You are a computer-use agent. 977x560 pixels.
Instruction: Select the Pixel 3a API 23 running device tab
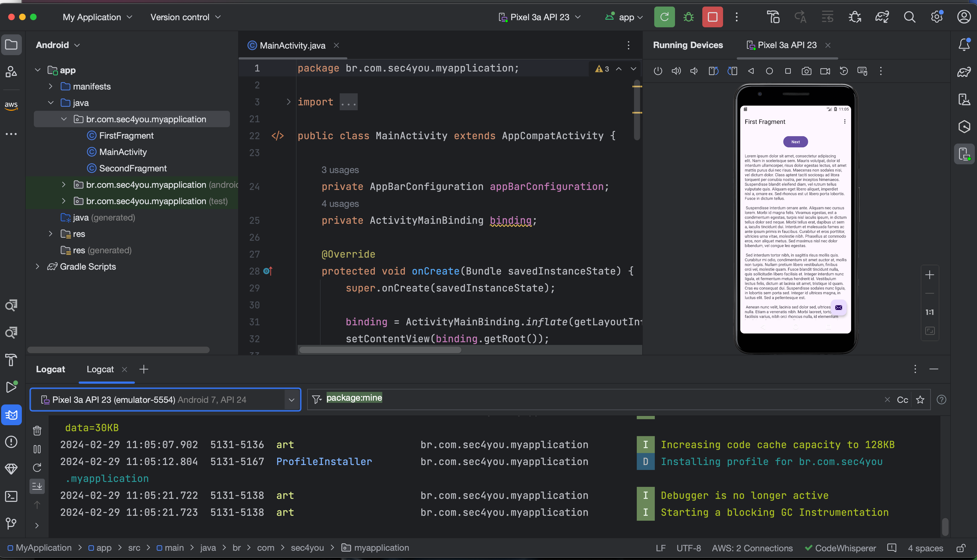click(x=787, y=45)
